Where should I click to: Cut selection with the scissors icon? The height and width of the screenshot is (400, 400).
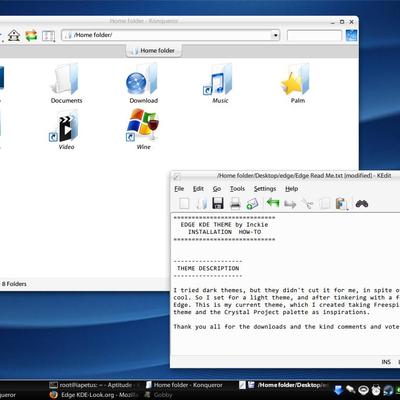pos(308,204)
